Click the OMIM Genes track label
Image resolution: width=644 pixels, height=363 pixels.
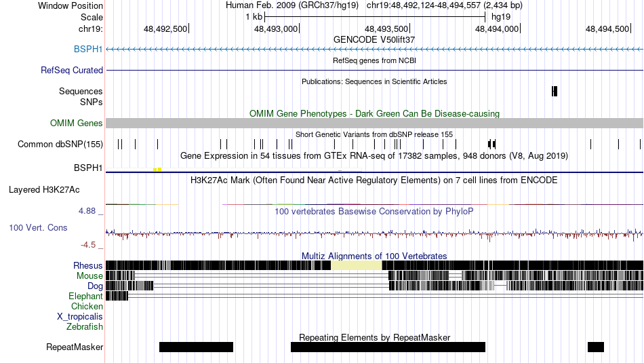tap(77, 123)
